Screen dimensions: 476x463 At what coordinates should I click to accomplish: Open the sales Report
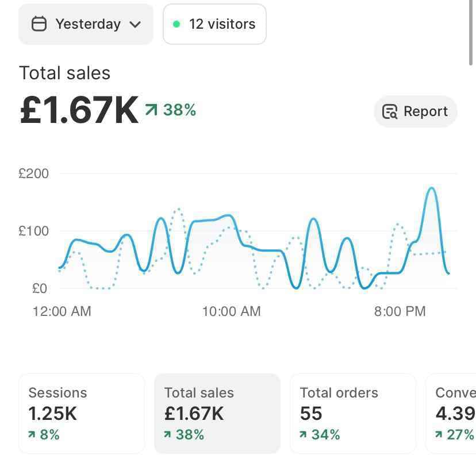tap(416, 111)
